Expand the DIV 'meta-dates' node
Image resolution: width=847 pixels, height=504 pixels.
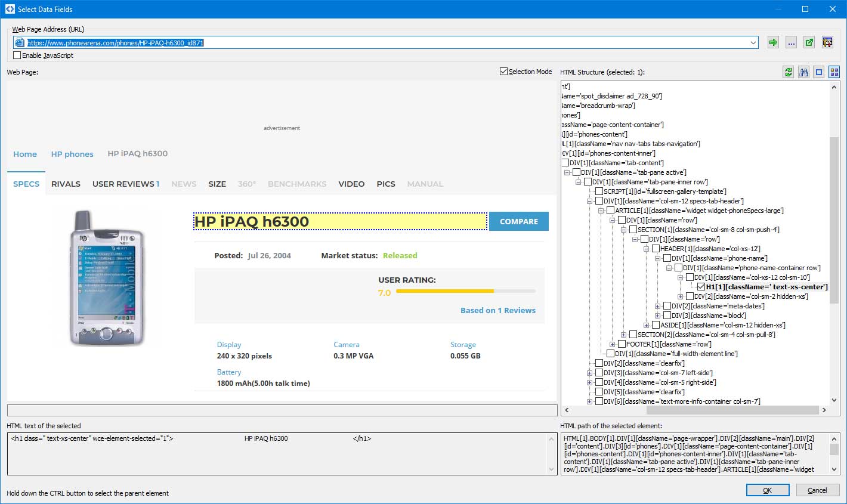(x=657, y=306)
